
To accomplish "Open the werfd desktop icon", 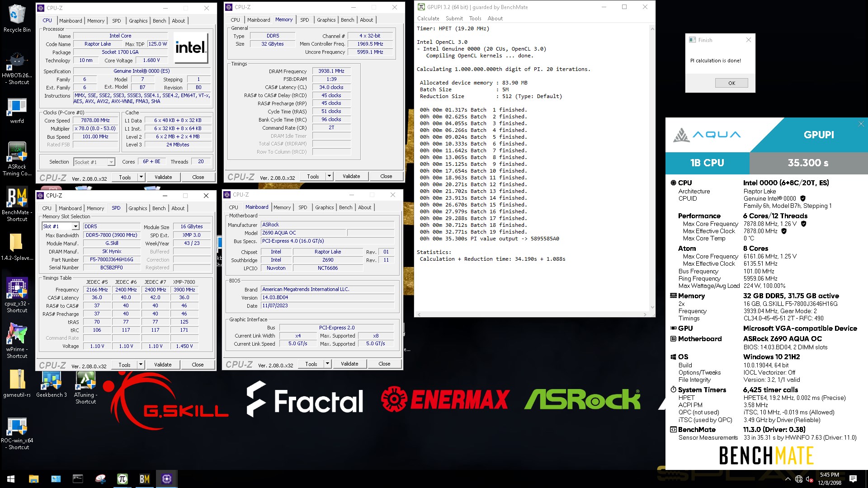I will coord(17,111).
